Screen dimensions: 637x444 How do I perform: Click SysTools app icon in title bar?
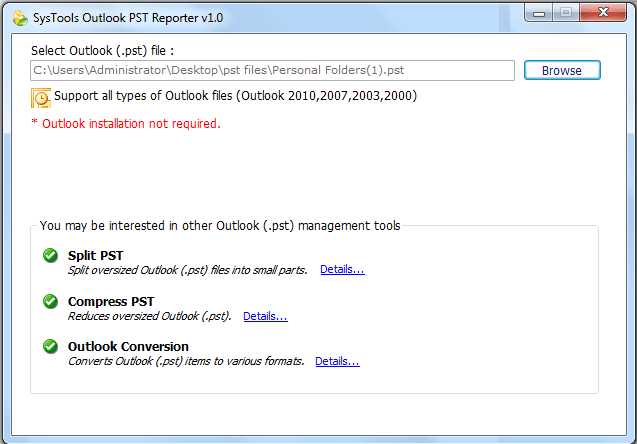click(x=20, y=18)
